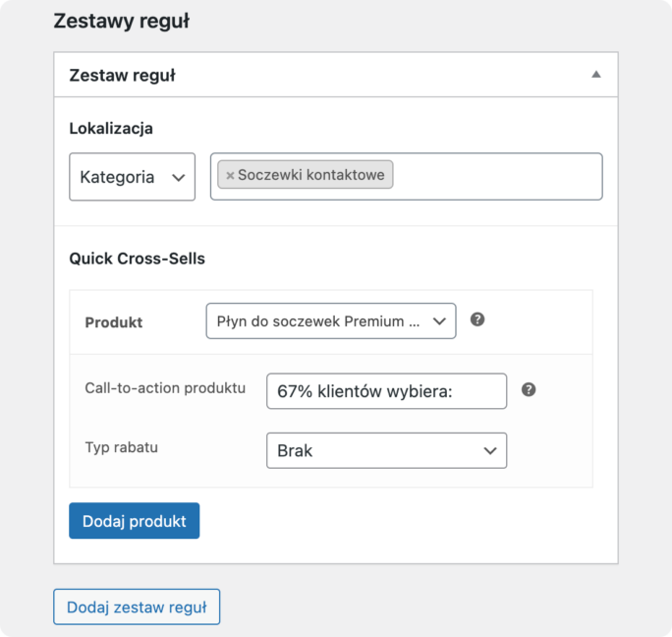The width and height of the screenshot is (672, 637).
Task: Focus the 67% klientów wybiera text field
Action: coord(386,391)
